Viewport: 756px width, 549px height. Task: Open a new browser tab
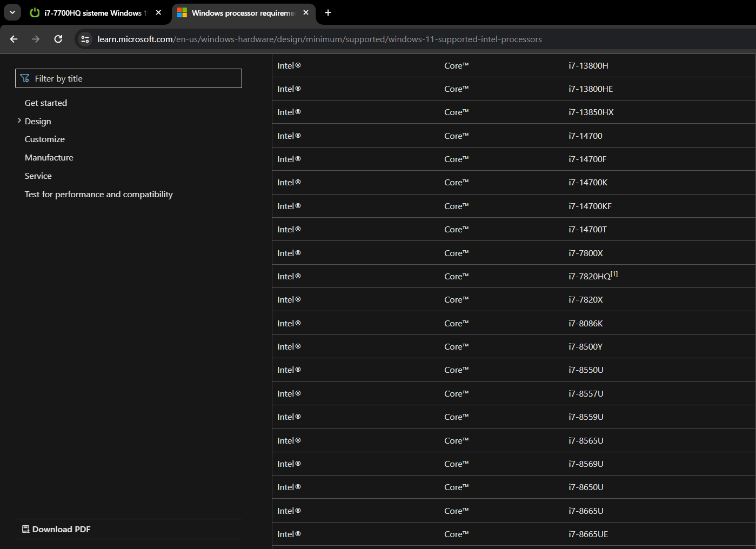point(328,12)
